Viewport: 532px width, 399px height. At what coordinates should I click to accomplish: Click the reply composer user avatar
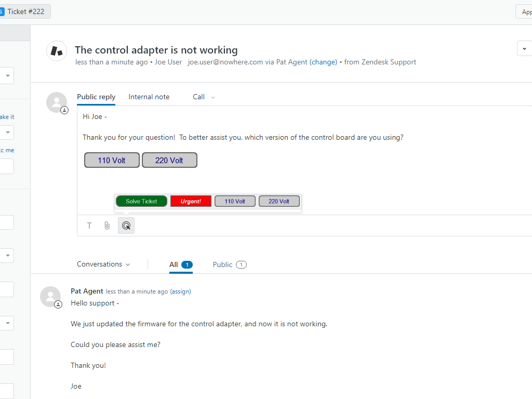click(57, 102)
